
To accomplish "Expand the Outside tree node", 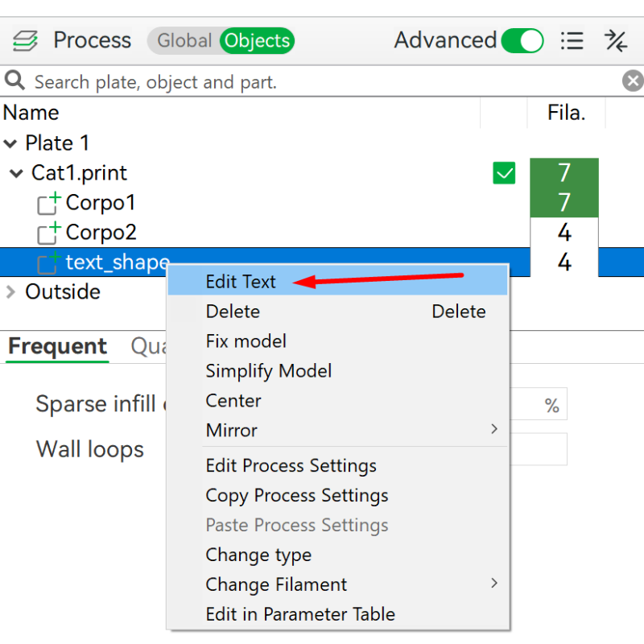I will [10, 291].
